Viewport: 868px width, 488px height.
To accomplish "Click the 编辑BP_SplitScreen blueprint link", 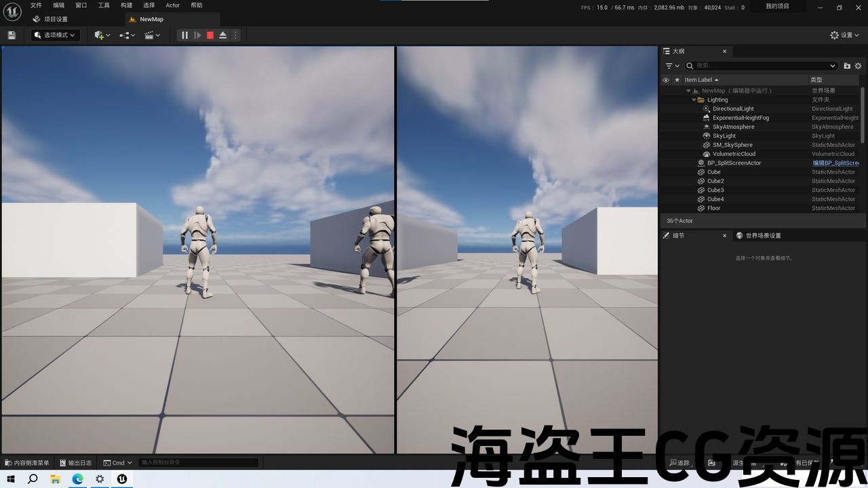I will 835,163.
